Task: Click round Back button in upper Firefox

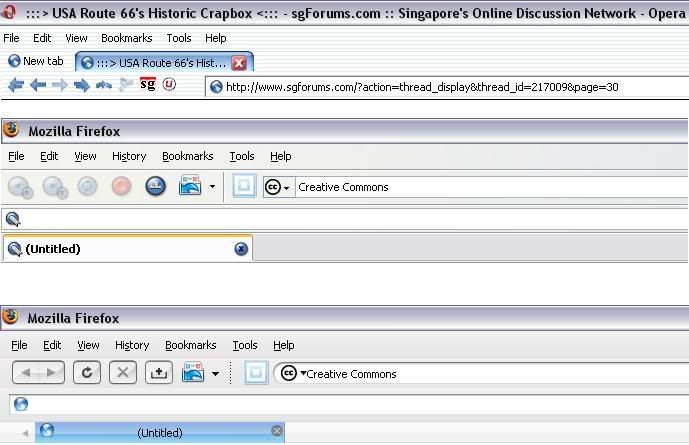Action: (x=20, y=187)
